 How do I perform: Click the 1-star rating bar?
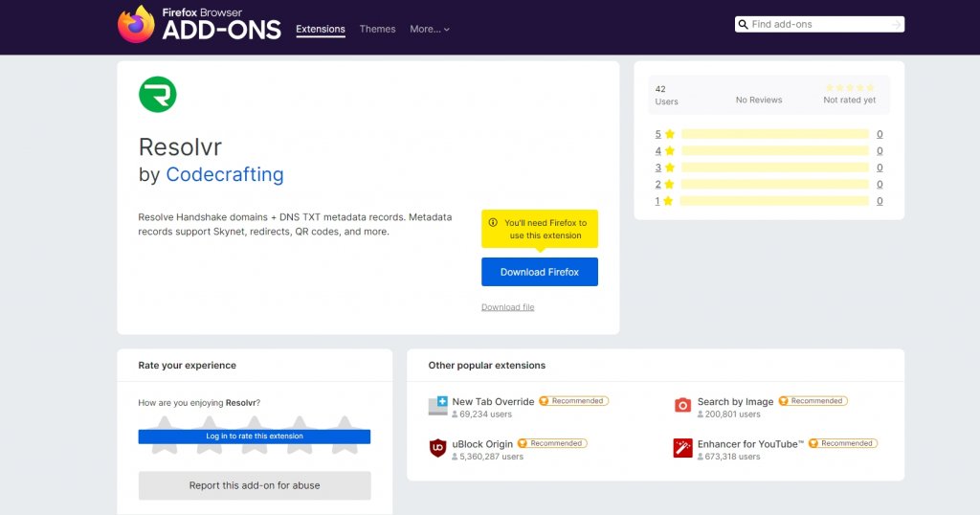pyautogui.click(x=774, y=201)
